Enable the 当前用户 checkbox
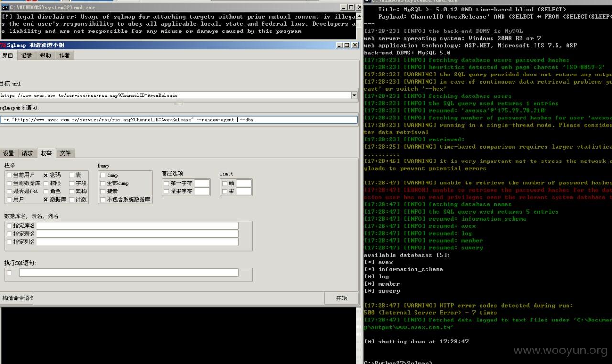The width and height of the screenshot is (612, 364). tap(10, 175)
